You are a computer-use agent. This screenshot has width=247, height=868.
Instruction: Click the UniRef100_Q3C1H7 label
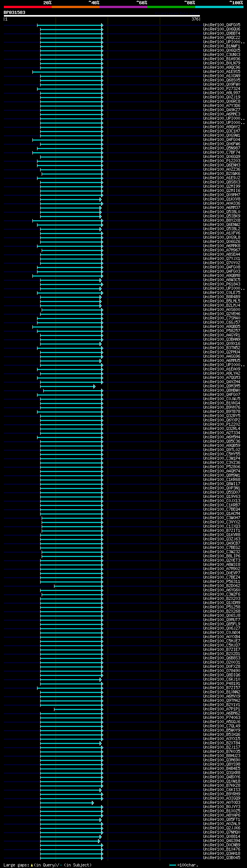tap(222, 131)
